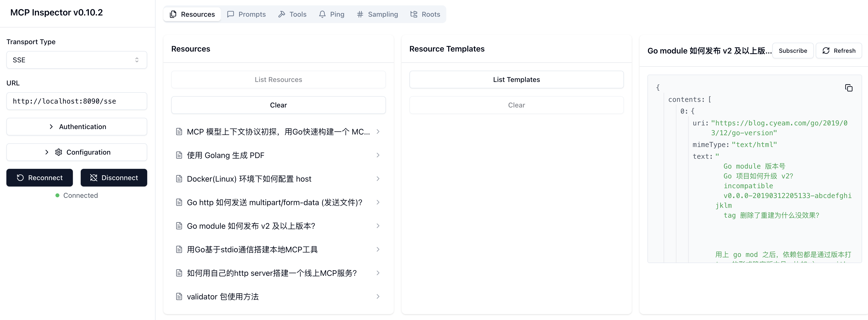
Task: Click the green Connected status indicator
Action: click(x=57, y=195)
